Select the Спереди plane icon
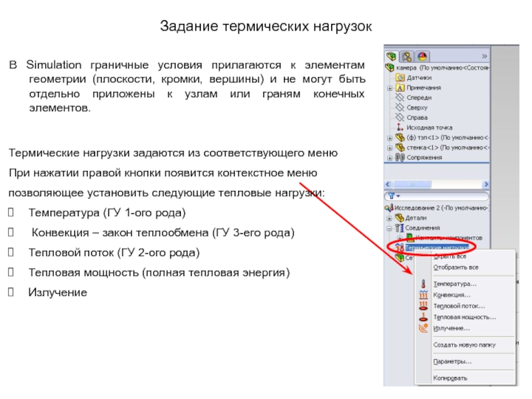Image resolution: width=532 pixels, height=399 pixels. pos(400,98)
